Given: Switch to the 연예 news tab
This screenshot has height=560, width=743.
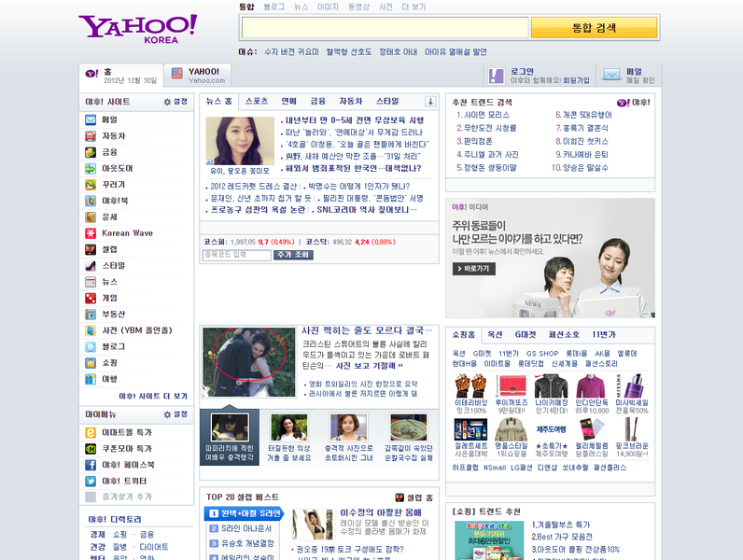Looking at the screenshot, I should [288, 101].
